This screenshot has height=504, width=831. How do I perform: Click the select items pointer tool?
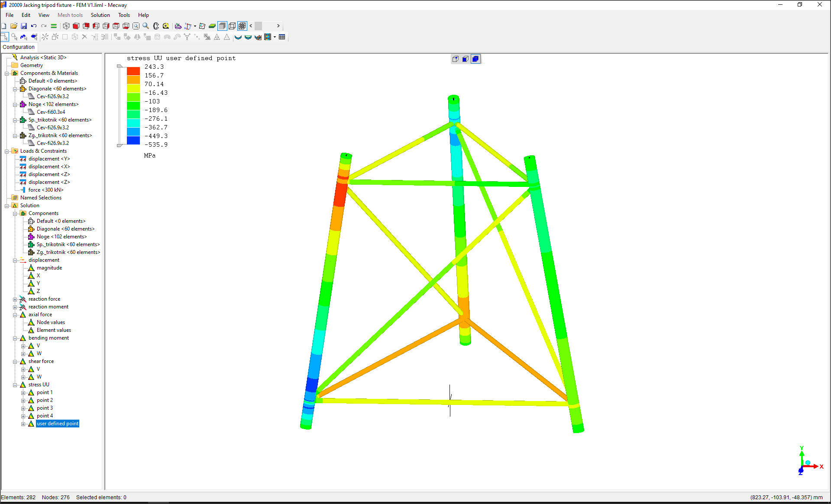point(4,37)
